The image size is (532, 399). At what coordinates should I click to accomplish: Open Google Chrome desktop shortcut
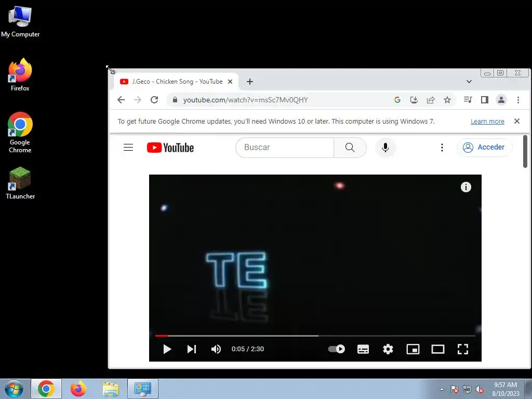[x=20, y=132]
